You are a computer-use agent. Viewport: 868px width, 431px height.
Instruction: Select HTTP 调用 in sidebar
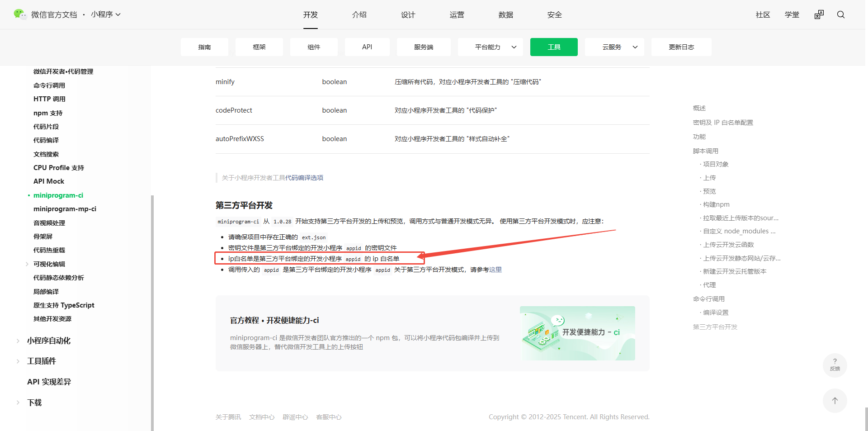pos(49,99)
